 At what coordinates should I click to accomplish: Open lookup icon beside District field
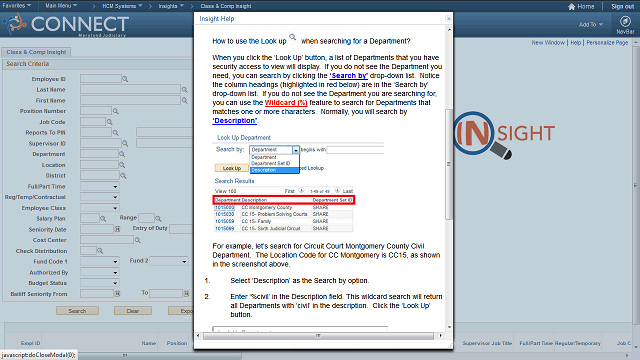pos(123,176)
